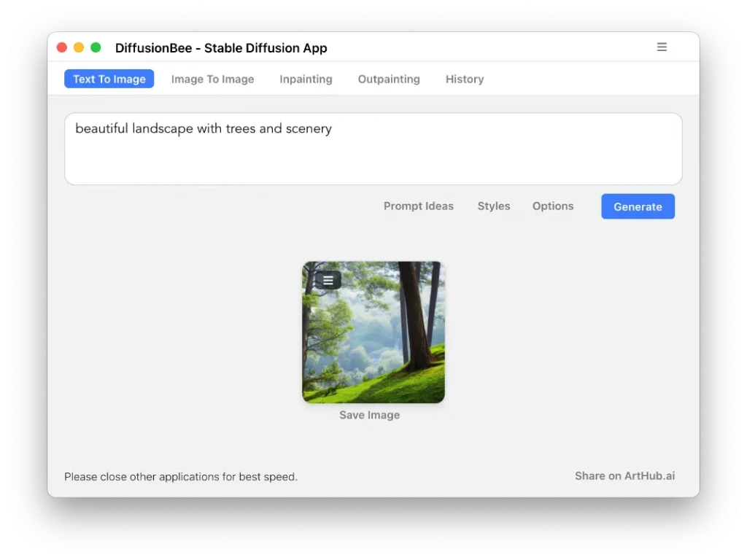Minimize the window using the yellow button
This screenshot has height=560, width=747.
point(79,47)
